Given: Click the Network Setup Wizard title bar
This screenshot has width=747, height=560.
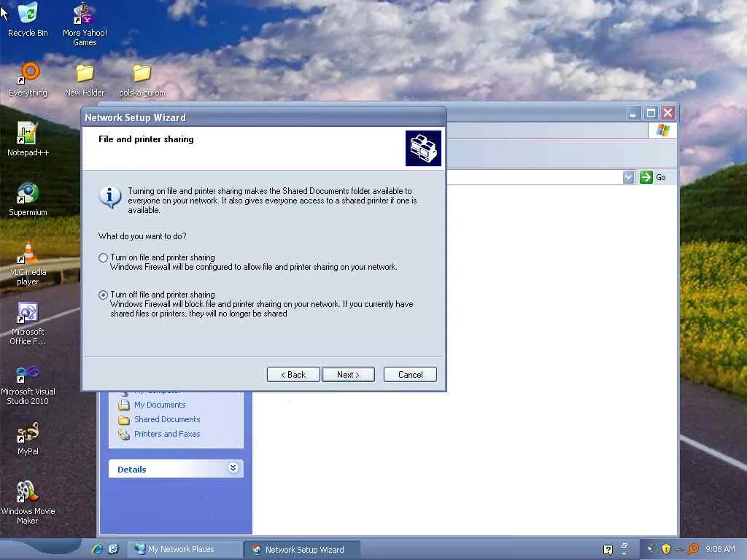Looking at the screenshot, I should tap(263, 117).
